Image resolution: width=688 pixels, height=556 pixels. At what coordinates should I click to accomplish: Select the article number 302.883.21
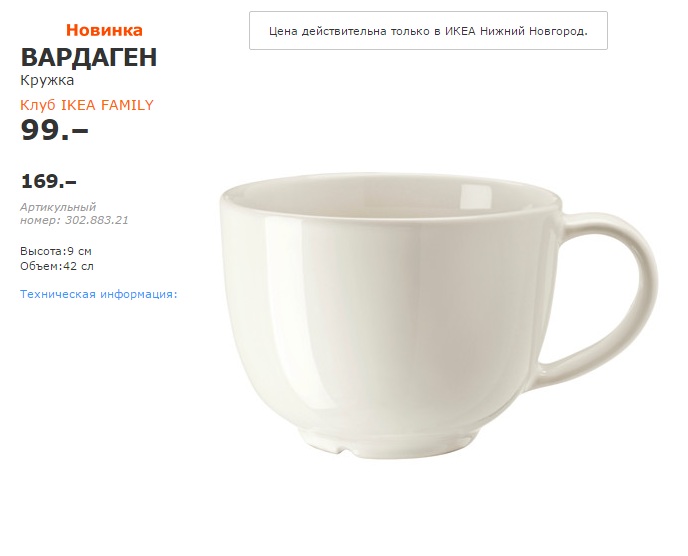(97, 220)
